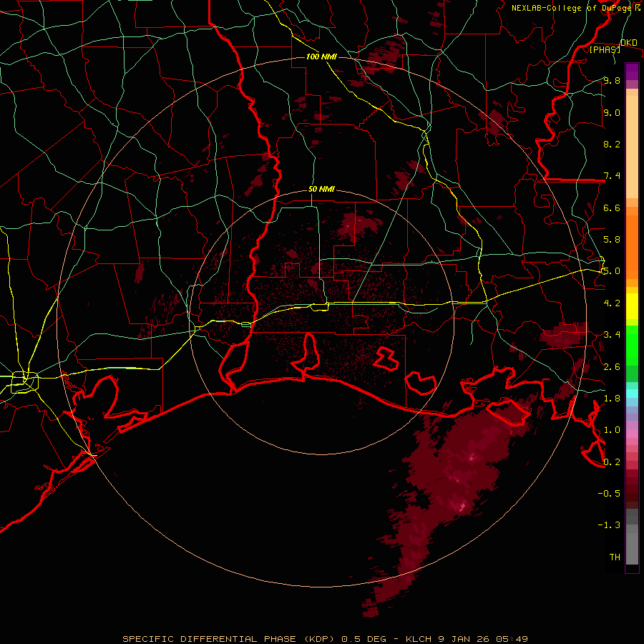Click the 1.0 value on the color scale

612,430
